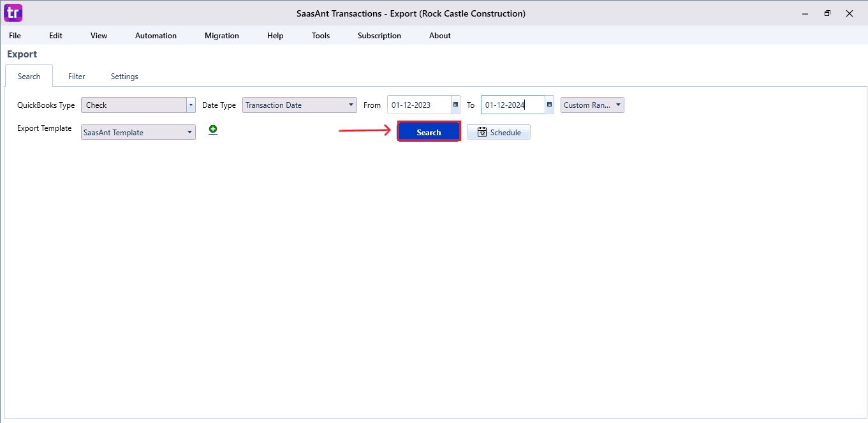This screenshot has height=423, width=868.
Task: Expand the QuickBooks Type dropdown
Action: click(191, 105)
